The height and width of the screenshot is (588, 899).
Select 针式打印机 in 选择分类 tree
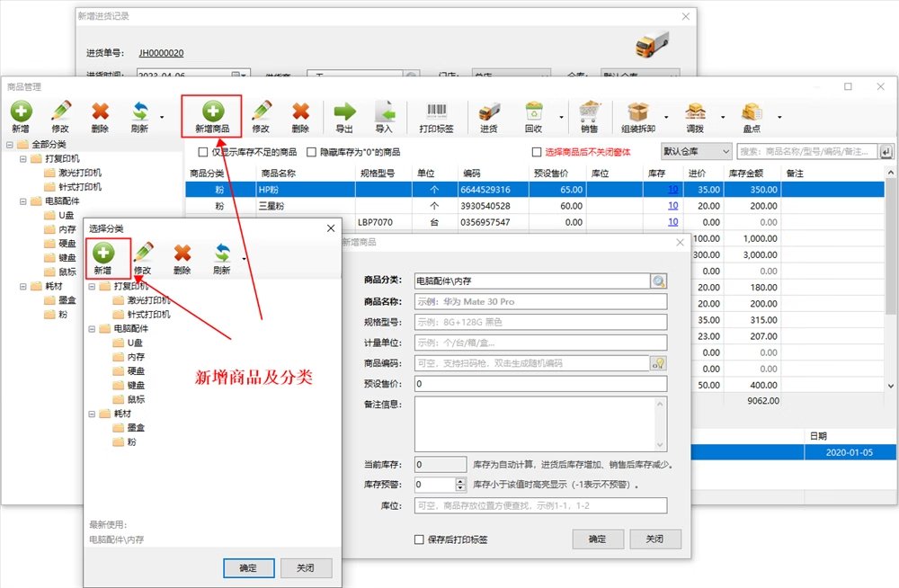[x=148, y=315]
